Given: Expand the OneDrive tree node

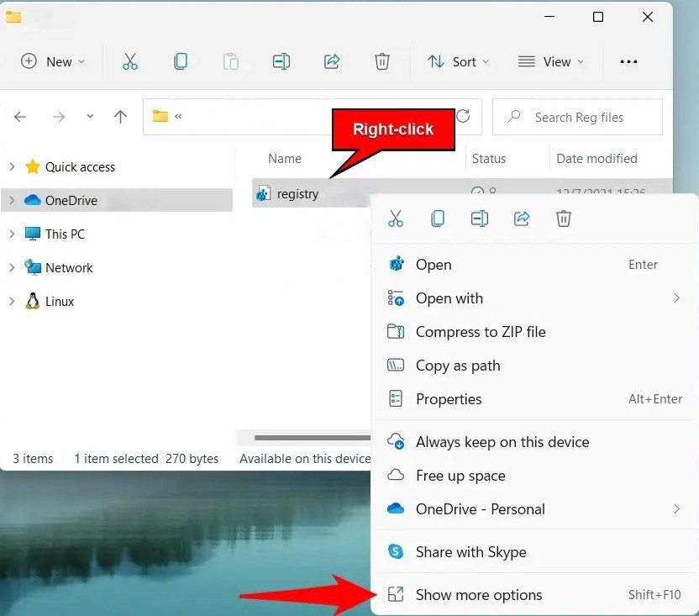Looking at the screenshot, I should pos(12,200).
